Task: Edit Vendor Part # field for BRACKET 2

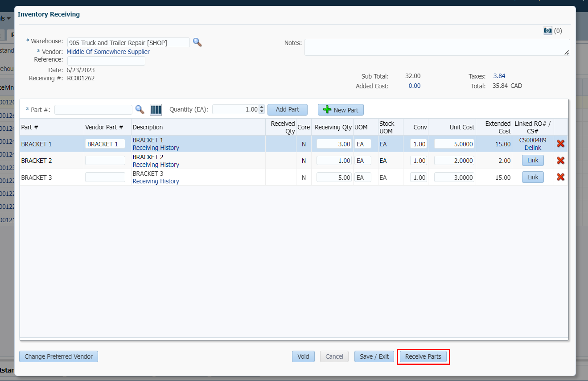Action: (x=105, y=161)
